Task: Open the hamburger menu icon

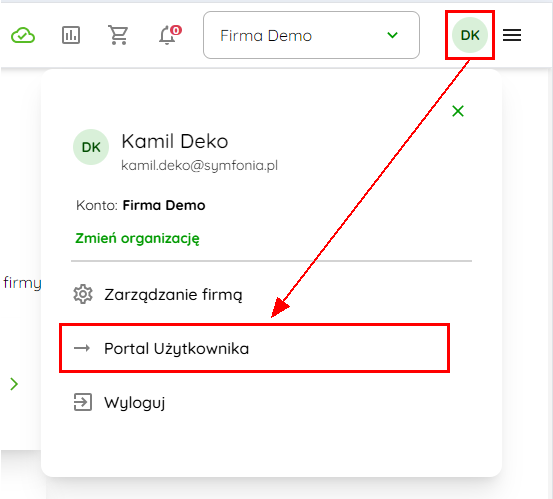Action: click(x=512, y=35)
